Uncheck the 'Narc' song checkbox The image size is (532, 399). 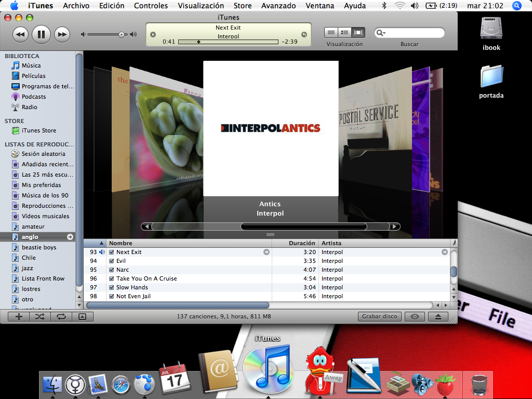tap(112, 270)
